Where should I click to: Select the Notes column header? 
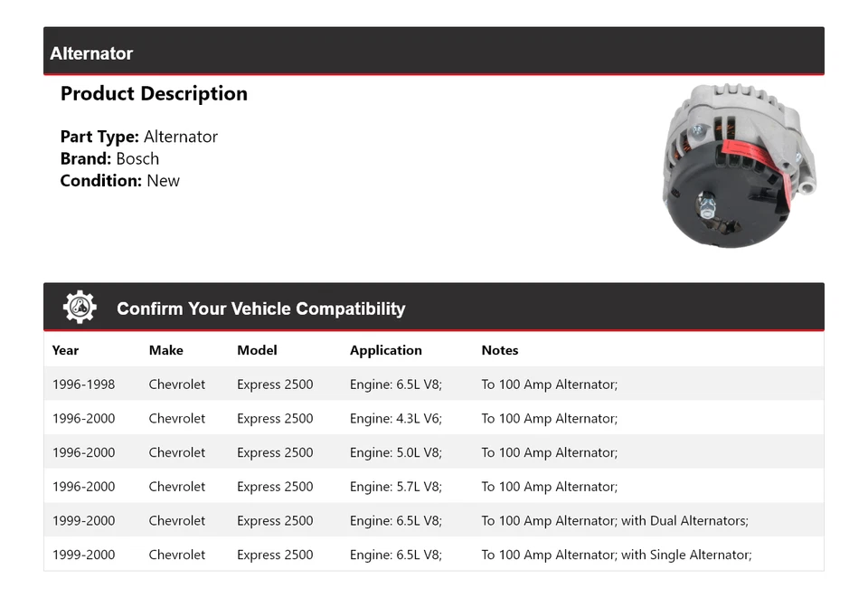(x=500, y=350)
